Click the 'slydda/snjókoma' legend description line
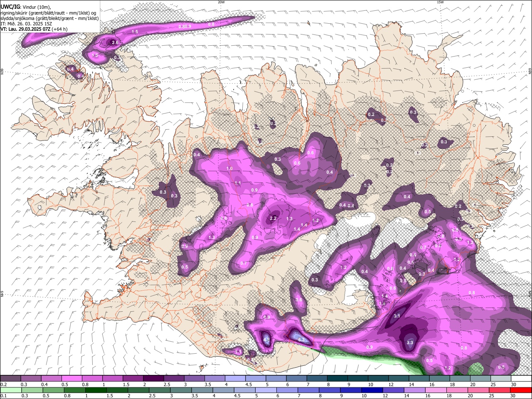Image resolution: width=532 pixels, height=399 pixels. click(49, 18)
